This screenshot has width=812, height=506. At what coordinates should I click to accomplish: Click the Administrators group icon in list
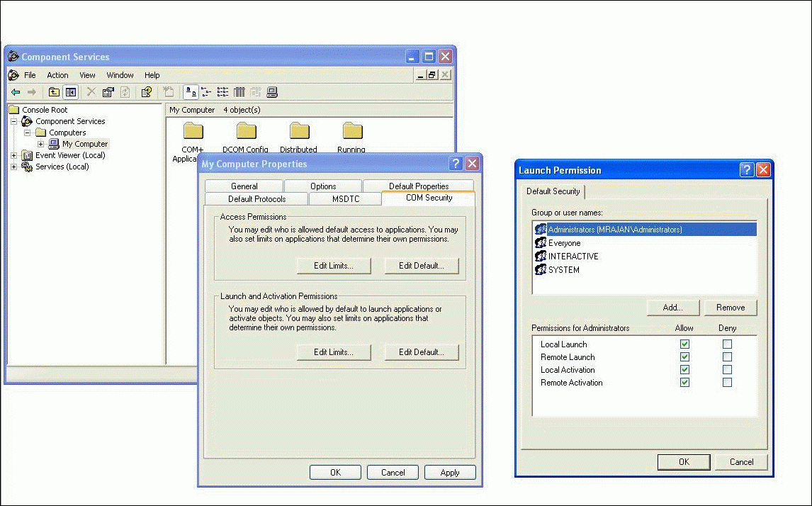[x=540, y=229]
